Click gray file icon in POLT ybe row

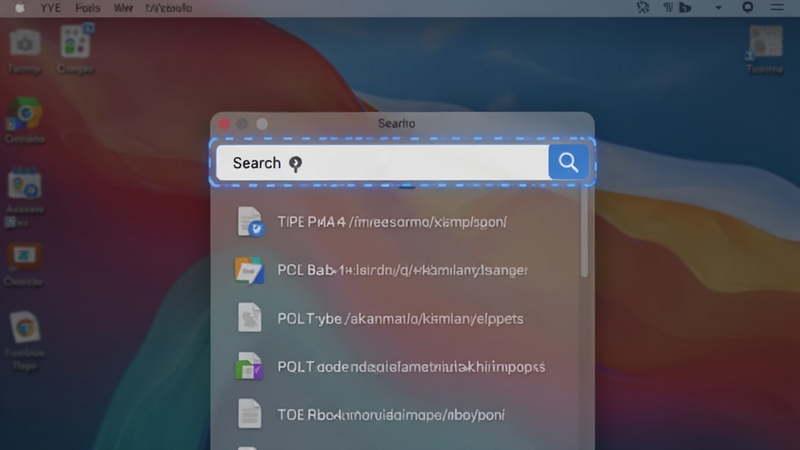(249, 317)
